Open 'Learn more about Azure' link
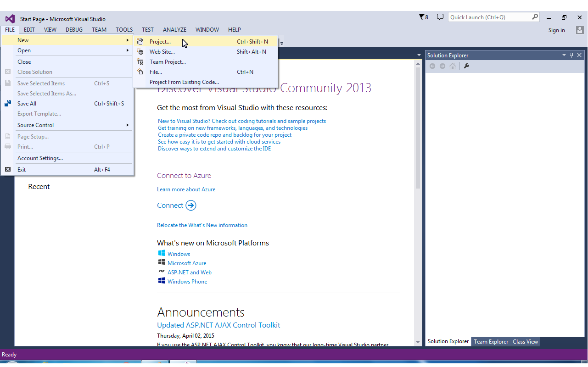Image resolution: width=588 pixels, height=367 pixels. tap(186, 189)
